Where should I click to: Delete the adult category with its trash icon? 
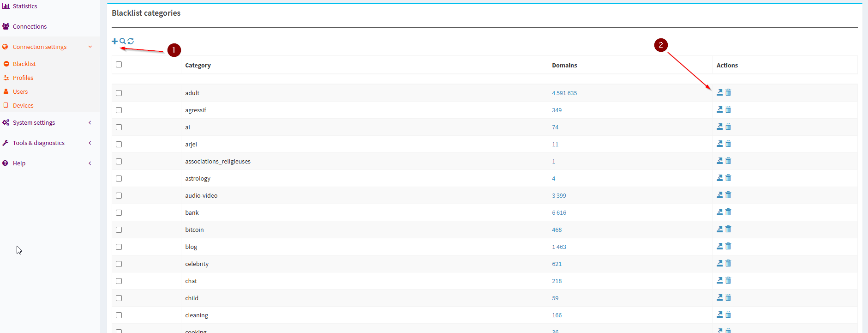click(728, 92)
